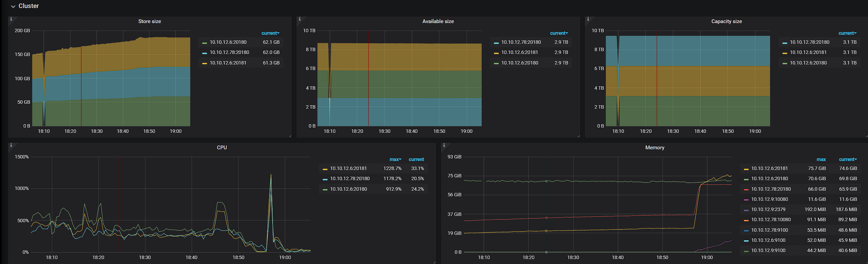Click magenta swatch for 10.10.12.9:10080 in Memory legend
The height and width of the screenshot is (264, 868).
tap(746, 200)
